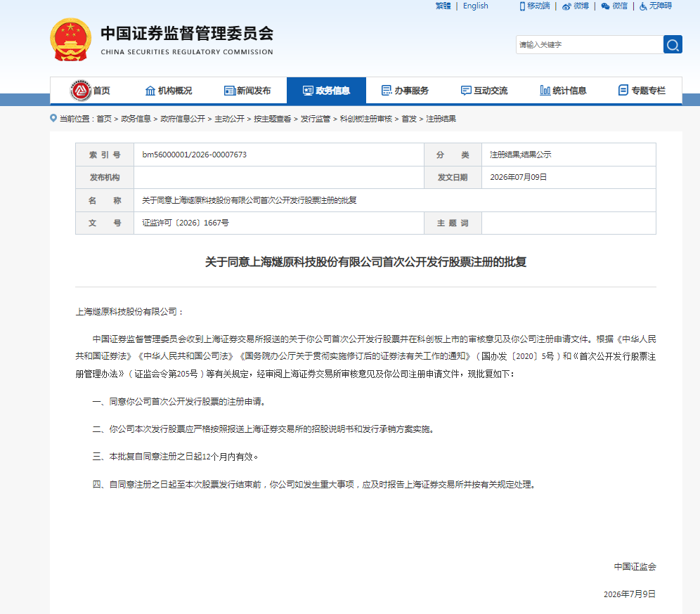Image resolution: width=700 pixels, height=614 pixels.
Task: Click the 注册结果 breadcrumb link
Action: pyautogui.click(x=441, y=119)
